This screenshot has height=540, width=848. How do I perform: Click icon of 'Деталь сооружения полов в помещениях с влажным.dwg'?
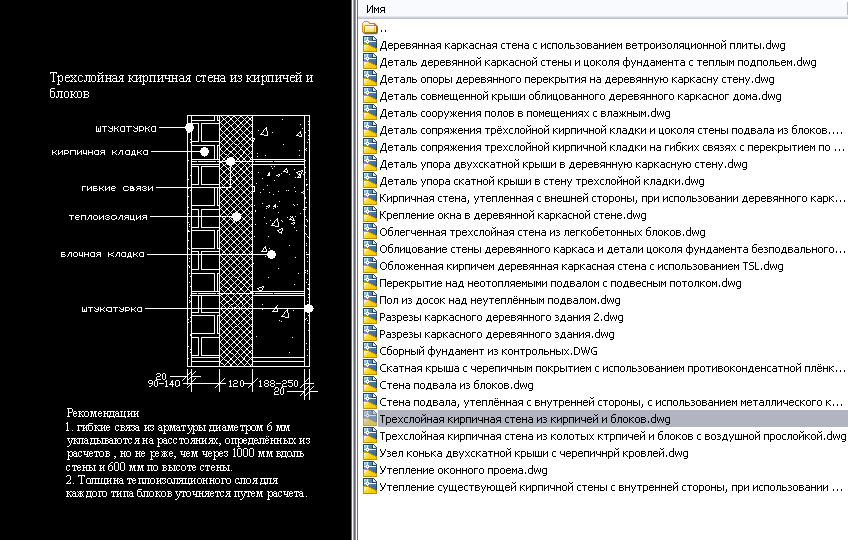tap(370, 113)
